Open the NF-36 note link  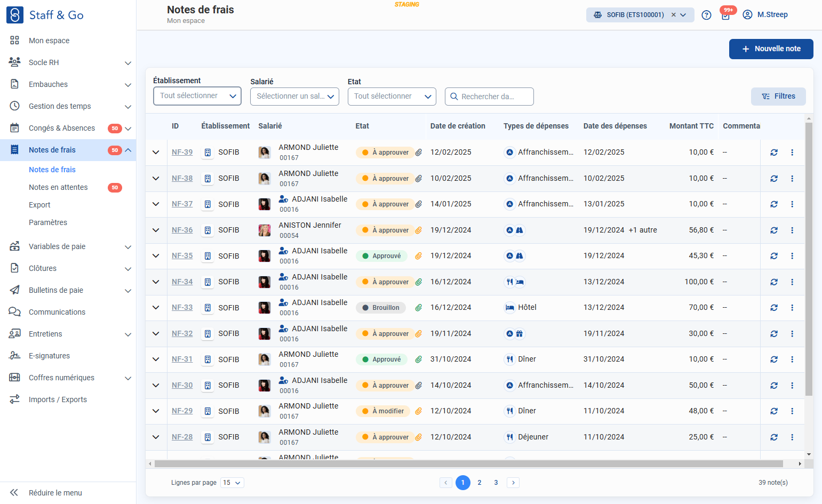pyautogui.click(x=182, y=230)
